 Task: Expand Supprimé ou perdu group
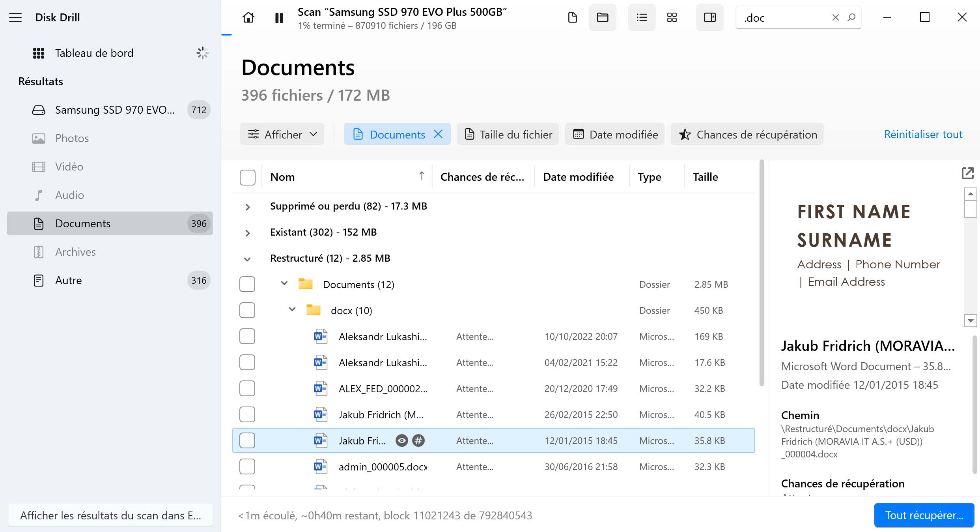[247, 207]
